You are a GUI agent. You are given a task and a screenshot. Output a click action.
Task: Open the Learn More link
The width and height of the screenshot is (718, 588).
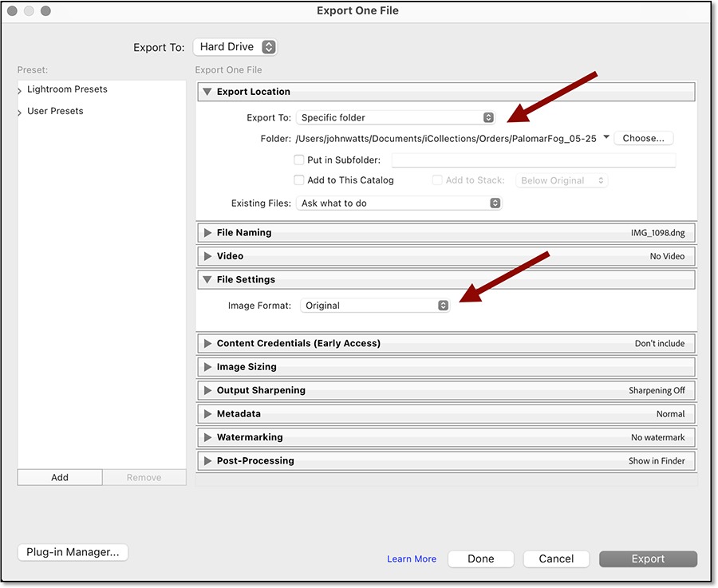tap(412, 559)
